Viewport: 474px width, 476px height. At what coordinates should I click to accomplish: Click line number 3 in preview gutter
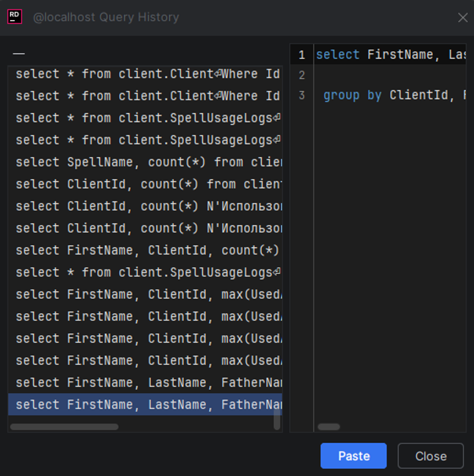click(x=302, y=95)
